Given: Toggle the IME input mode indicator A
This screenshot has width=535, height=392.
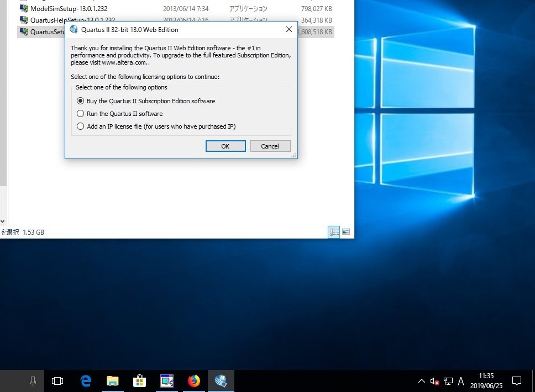Looking at the screenshot, I should (x=461, y=381).
